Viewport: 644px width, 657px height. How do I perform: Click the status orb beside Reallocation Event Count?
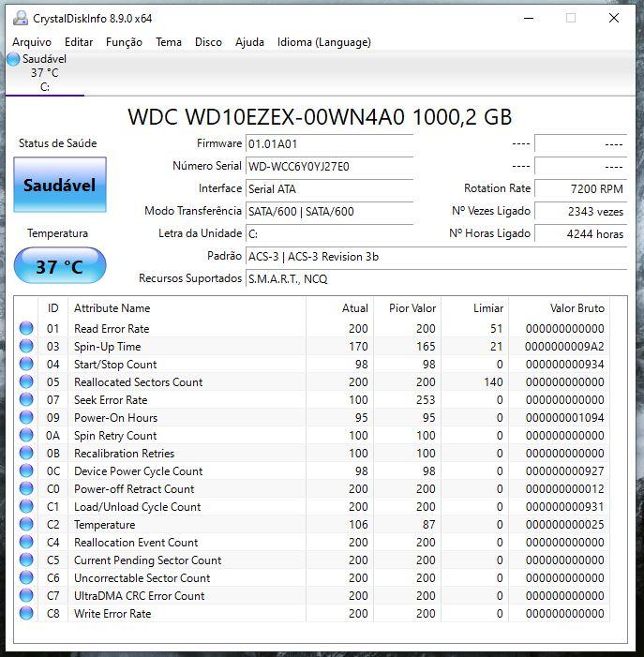coord(26,542)
